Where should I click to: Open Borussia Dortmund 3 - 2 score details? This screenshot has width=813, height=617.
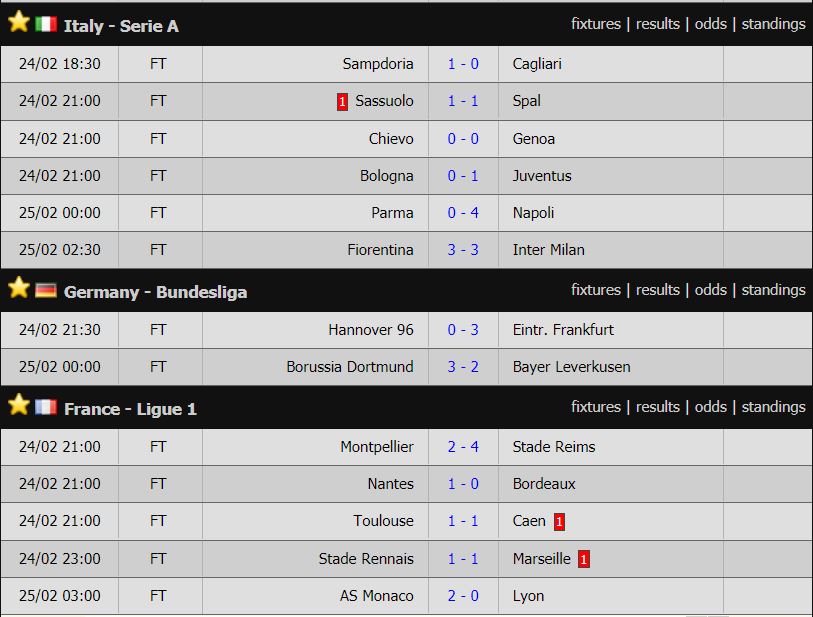pos(463,367)
